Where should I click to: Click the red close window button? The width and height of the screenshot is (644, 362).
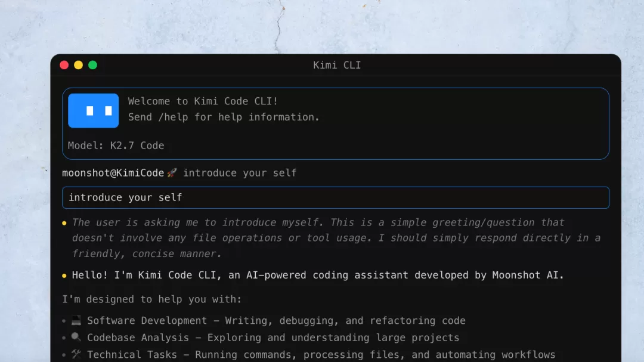64,65
